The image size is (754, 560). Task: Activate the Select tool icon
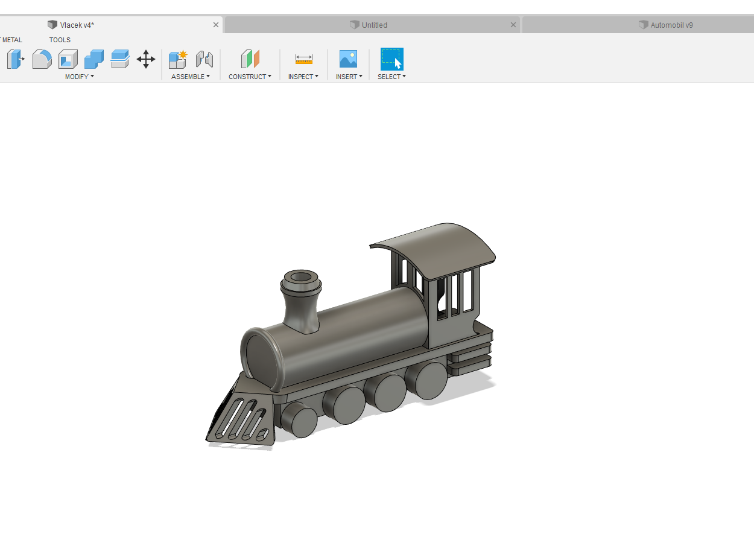click(391, 59)
